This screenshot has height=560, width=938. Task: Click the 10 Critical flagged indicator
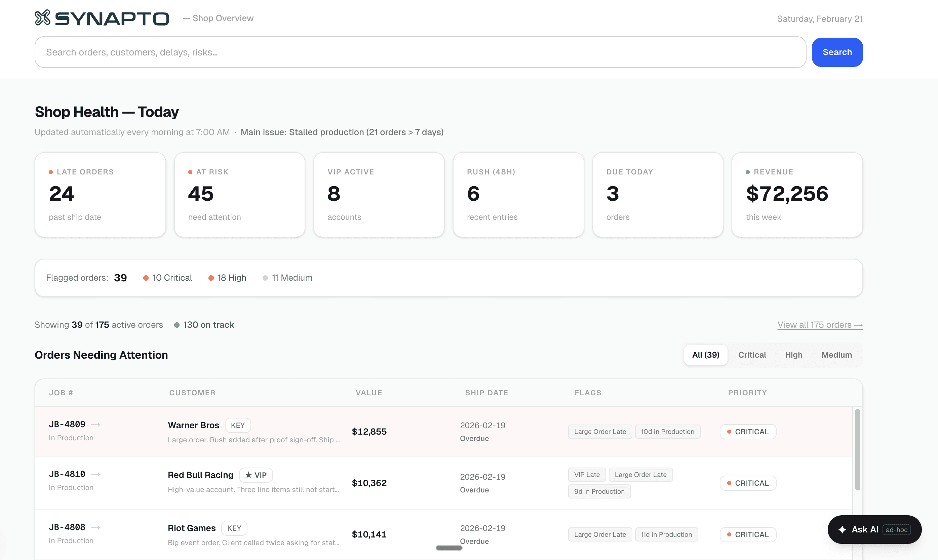click(167, 278)
